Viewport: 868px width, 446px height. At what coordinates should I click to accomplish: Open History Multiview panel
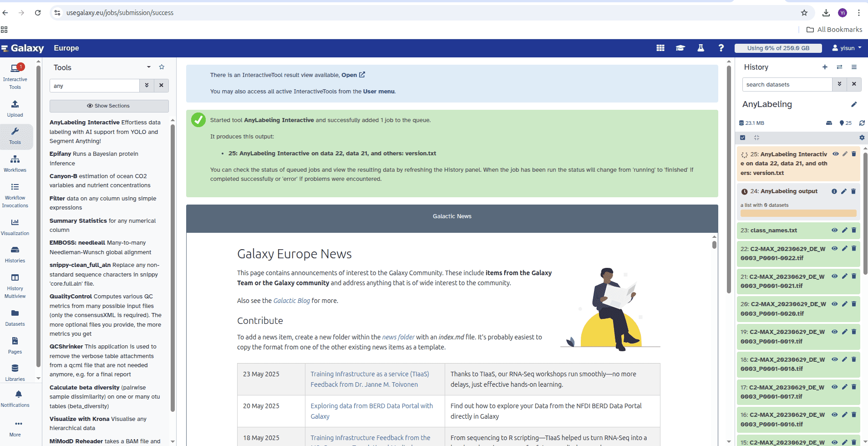(x=15, y=286)
